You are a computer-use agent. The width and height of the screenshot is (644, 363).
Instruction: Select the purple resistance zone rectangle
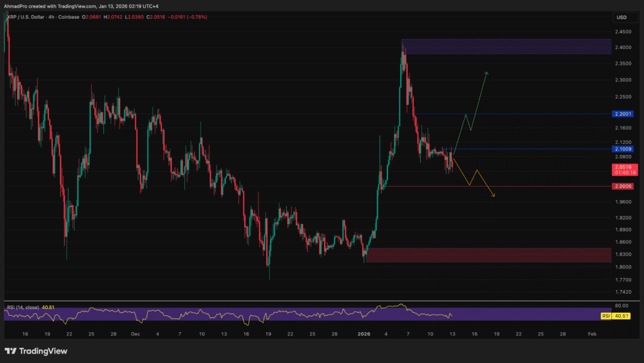point(506,46)
